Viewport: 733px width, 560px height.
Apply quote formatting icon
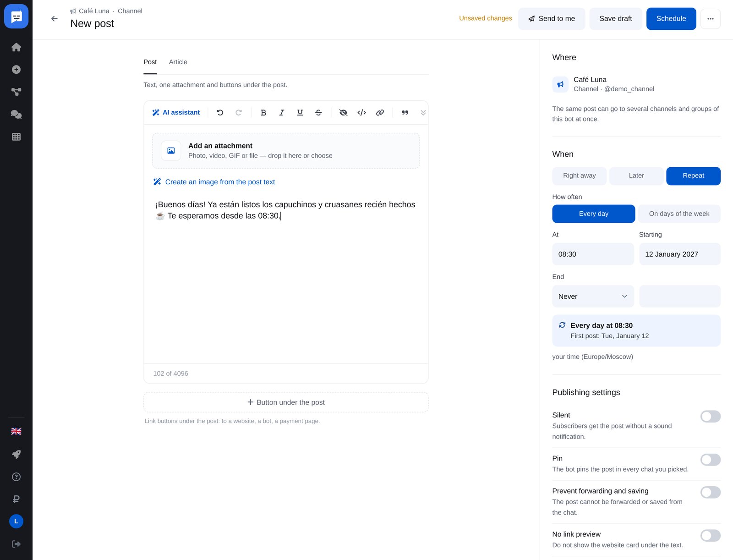[405, 113]
